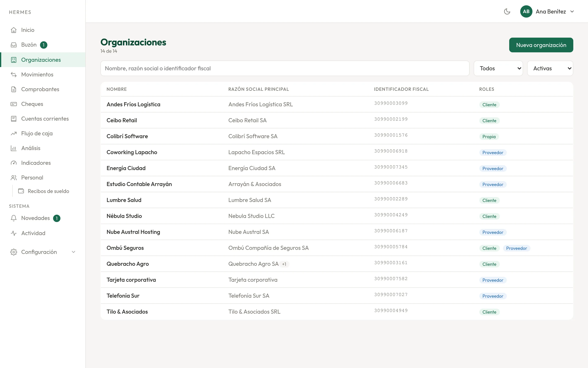
Task: Click the Propia role badge
Action: click(489, 137)
